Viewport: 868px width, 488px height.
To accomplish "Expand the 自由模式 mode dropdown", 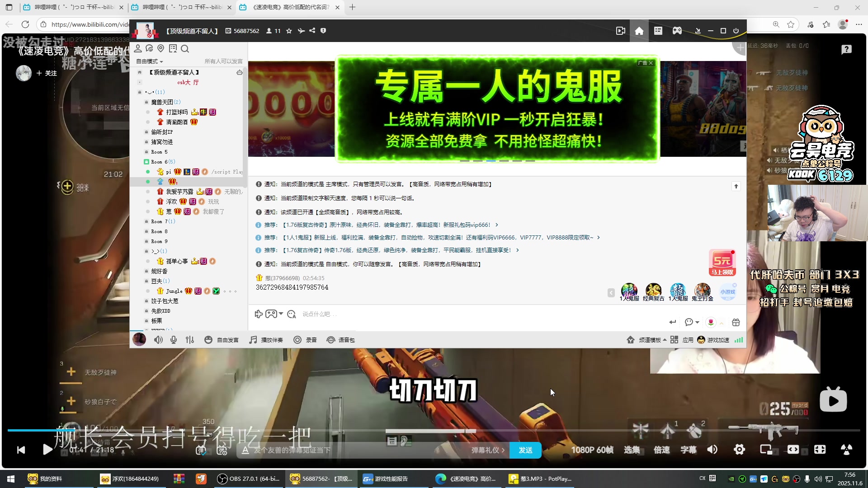I will (x=149, y=61).
